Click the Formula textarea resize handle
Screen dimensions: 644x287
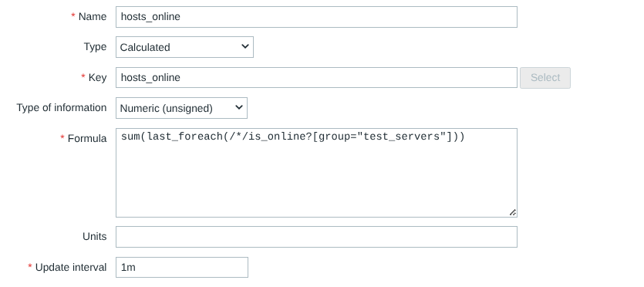(x=513, y=212)
